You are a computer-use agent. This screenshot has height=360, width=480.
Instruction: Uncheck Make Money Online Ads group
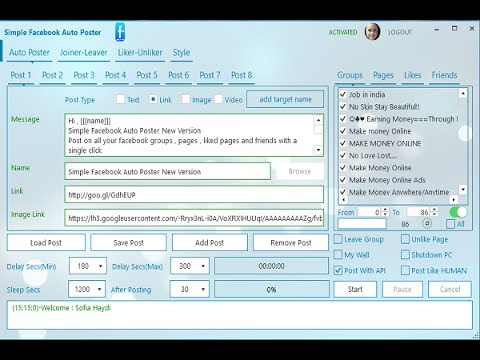tap(343, 180)
